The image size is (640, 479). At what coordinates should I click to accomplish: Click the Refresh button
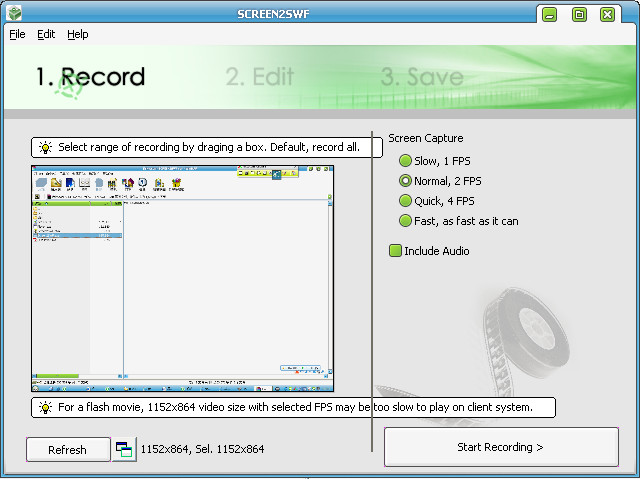[68, 450]
